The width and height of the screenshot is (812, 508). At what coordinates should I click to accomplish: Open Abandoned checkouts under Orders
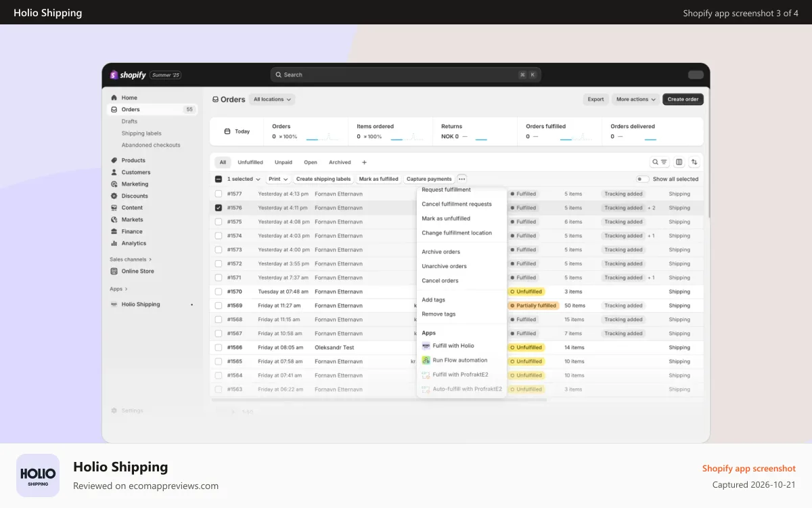click(151, 145)
